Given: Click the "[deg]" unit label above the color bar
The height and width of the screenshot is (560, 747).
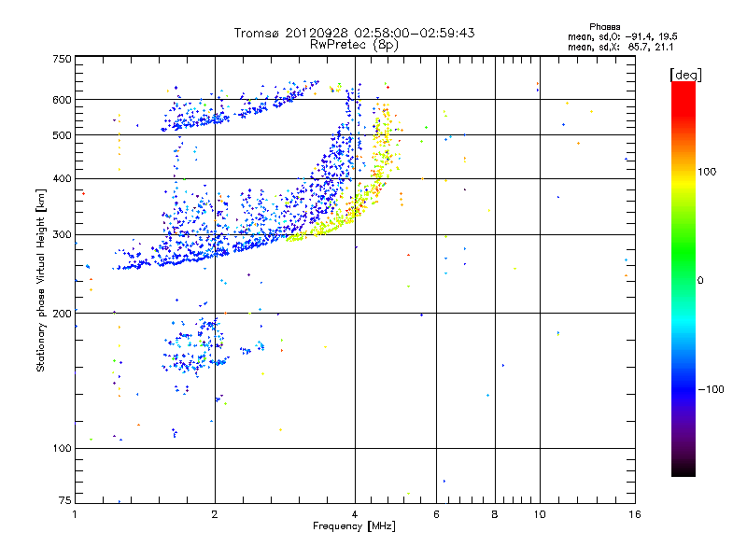Looking at the screenshot, I should point(685,75).
